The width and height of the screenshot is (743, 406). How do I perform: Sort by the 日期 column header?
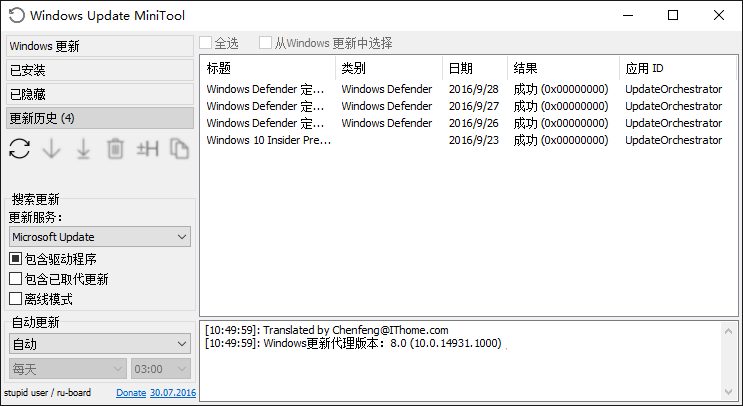[x=475, y=68]
